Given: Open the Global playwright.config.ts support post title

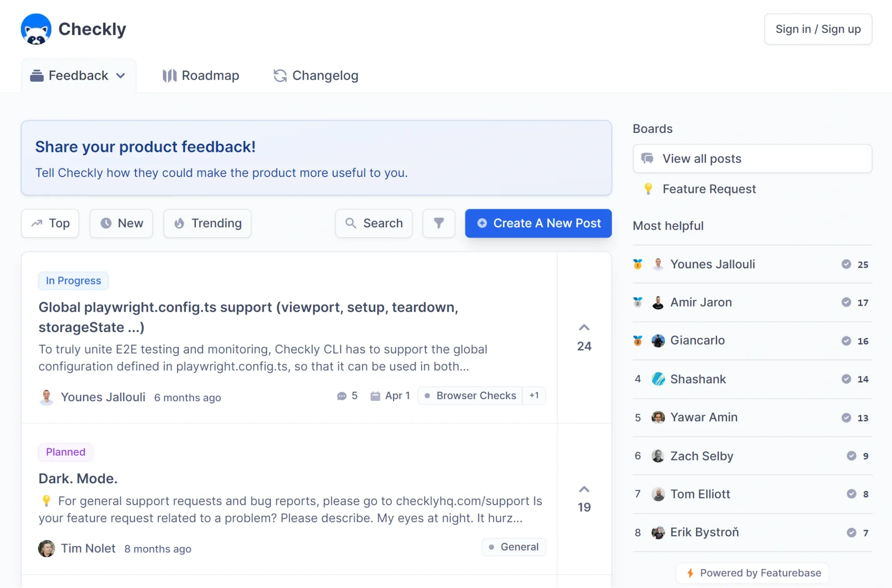Looking at the screenshot, I should (x=248, y=317).
